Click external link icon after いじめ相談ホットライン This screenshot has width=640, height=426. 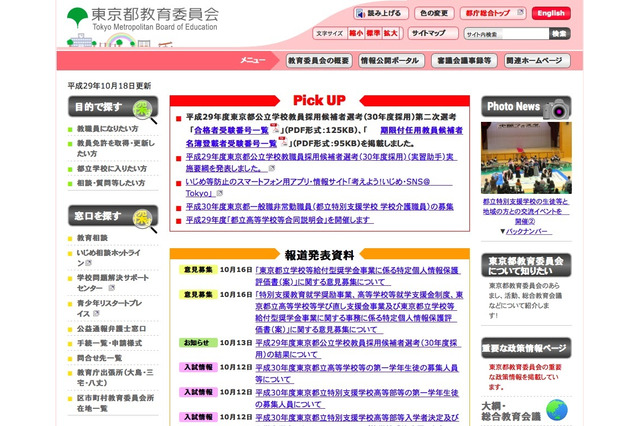tap(89, 263)
